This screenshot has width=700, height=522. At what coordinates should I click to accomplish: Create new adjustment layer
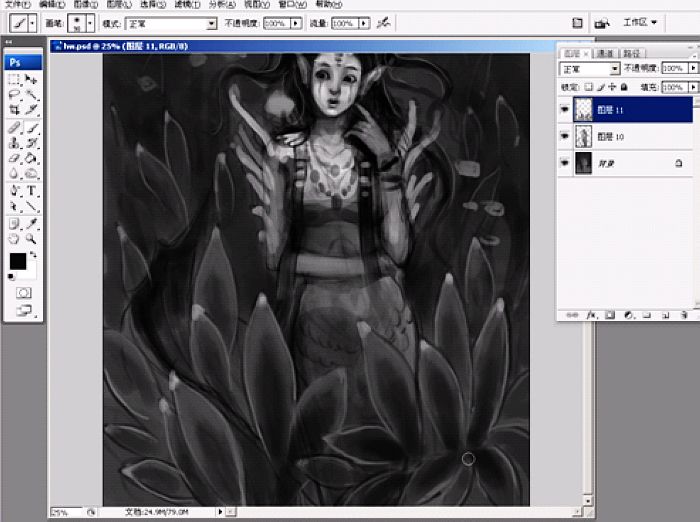(x=628, y=315)
